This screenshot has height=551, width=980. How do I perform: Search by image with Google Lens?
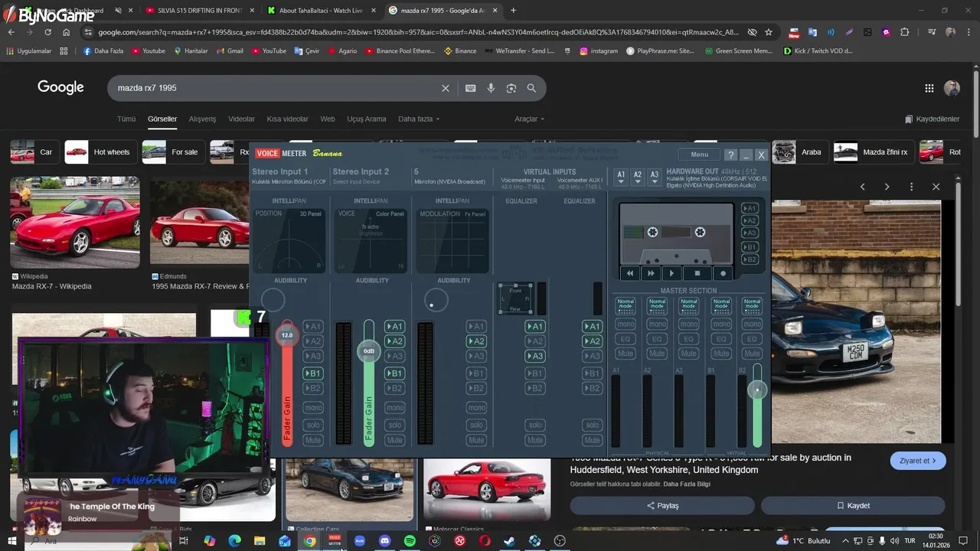511,88
